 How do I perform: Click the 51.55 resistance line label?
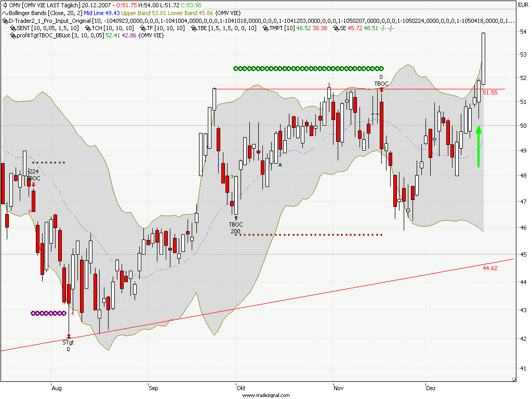coord(490,92)
